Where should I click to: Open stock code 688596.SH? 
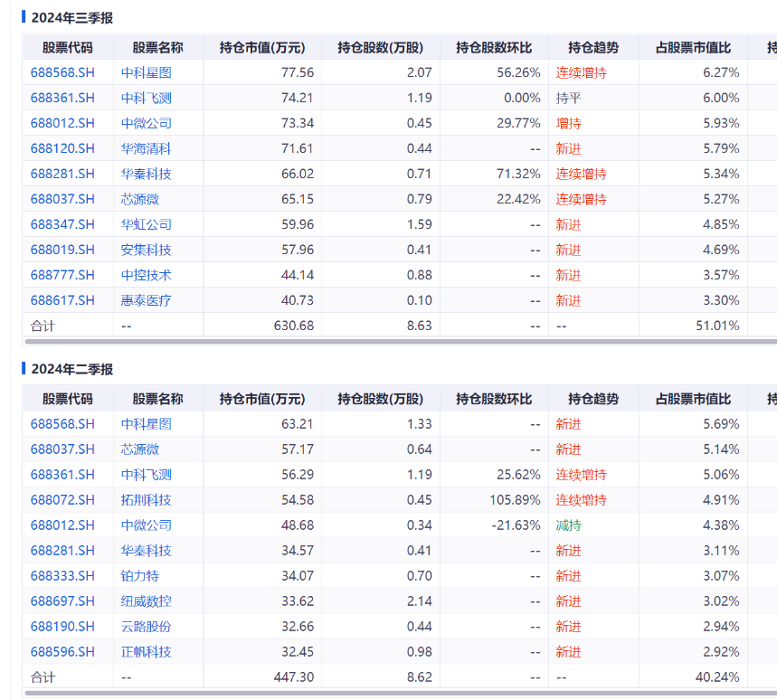coord(62,651)
